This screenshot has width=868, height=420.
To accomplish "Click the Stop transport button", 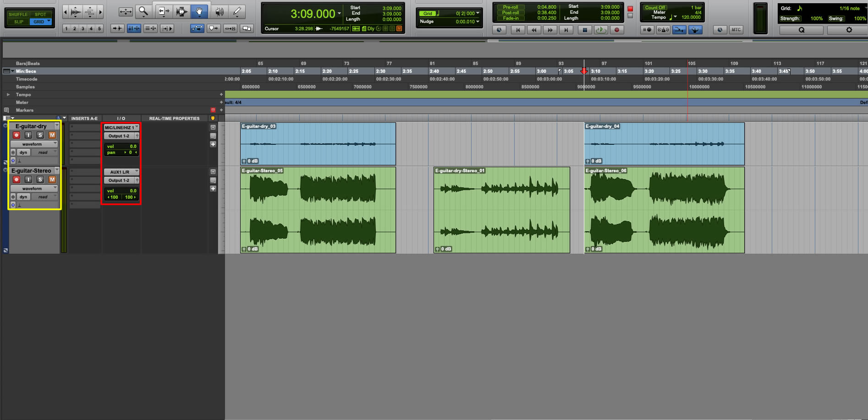I will click(x=584, y=30).
